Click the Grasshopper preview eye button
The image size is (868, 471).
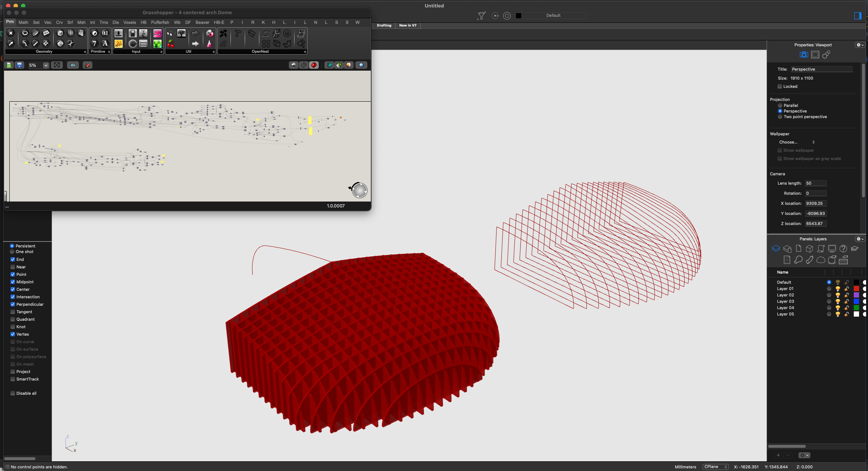(73, 65)
